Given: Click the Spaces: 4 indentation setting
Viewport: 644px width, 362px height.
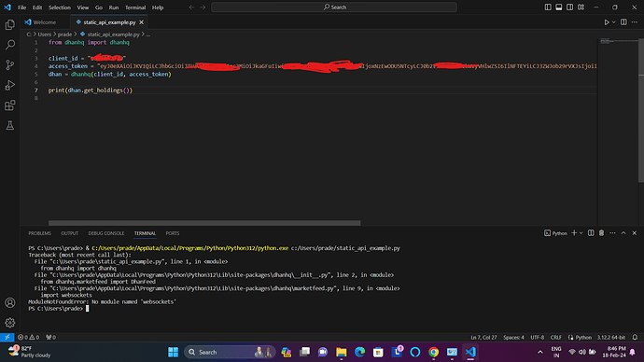Looking at the screenshot, I should pos(513,338).
